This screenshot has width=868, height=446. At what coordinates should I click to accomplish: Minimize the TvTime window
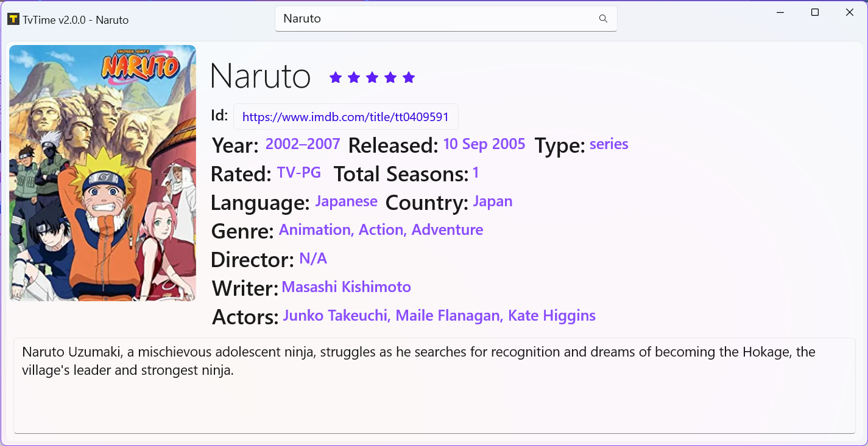[781, 12]
